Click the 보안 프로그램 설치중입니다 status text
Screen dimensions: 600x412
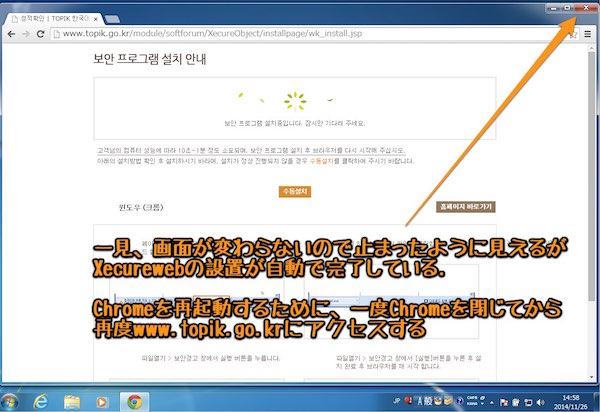tap(294, 123)
